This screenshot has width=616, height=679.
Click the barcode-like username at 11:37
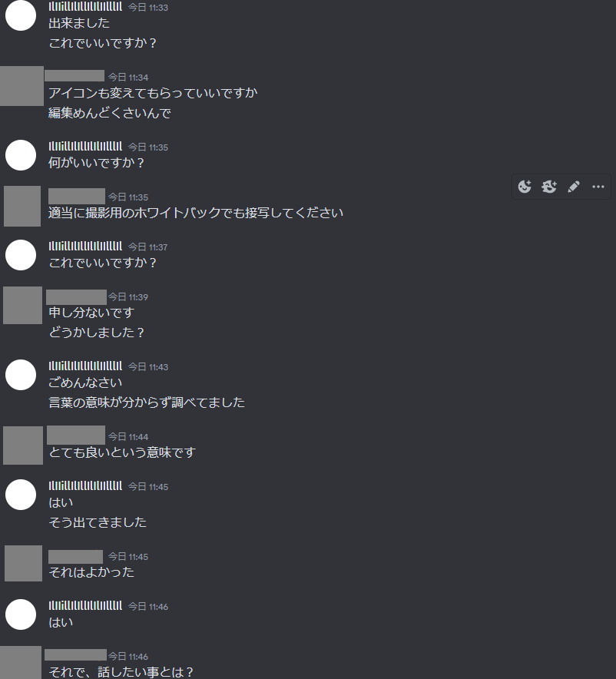click(x=85, y=246)
